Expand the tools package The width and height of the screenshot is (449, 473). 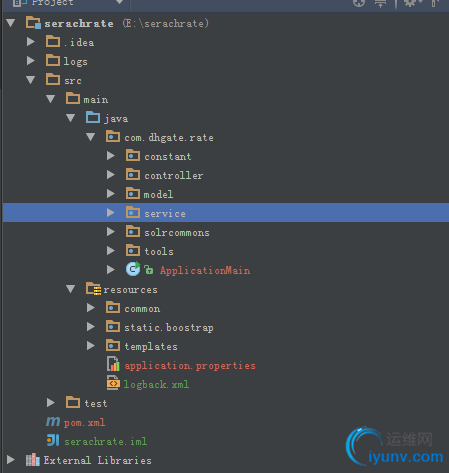[x=111, y=251]
